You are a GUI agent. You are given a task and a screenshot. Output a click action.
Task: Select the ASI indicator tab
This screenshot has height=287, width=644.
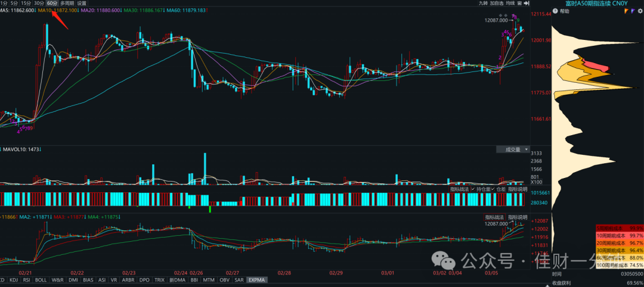103,280
